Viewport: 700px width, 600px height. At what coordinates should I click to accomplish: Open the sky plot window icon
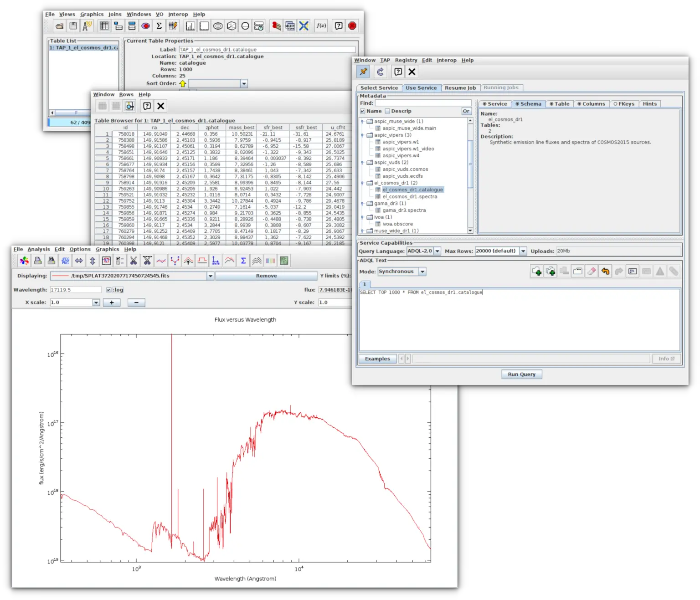218,26
